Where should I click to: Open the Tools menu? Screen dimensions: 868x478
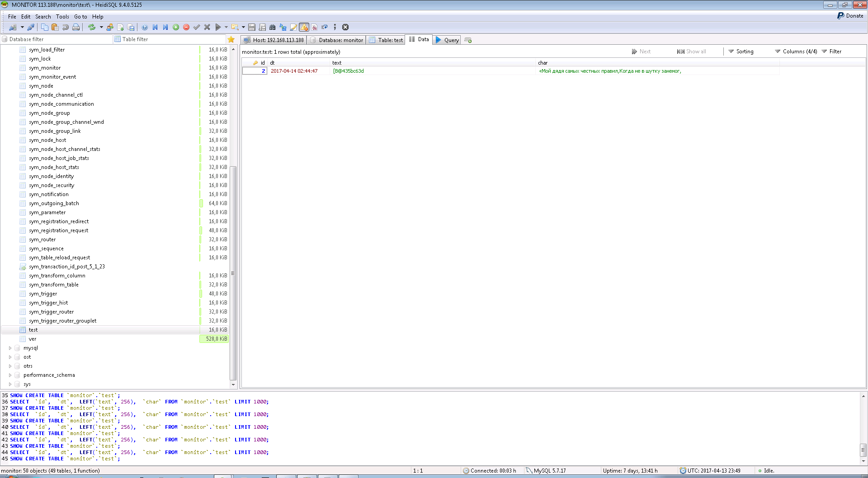coord(62,17)
